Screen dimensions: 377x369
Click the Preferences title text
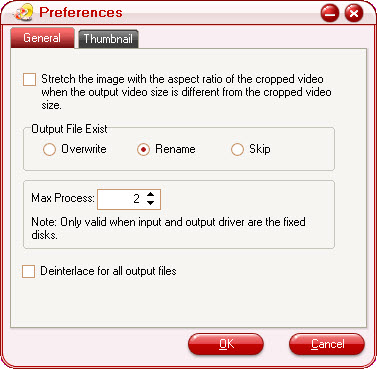[x=81, y=12]
